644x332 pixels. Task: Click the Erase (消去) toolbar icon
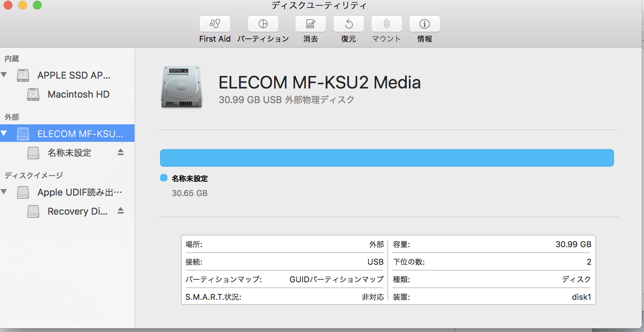tap(311, 24)
